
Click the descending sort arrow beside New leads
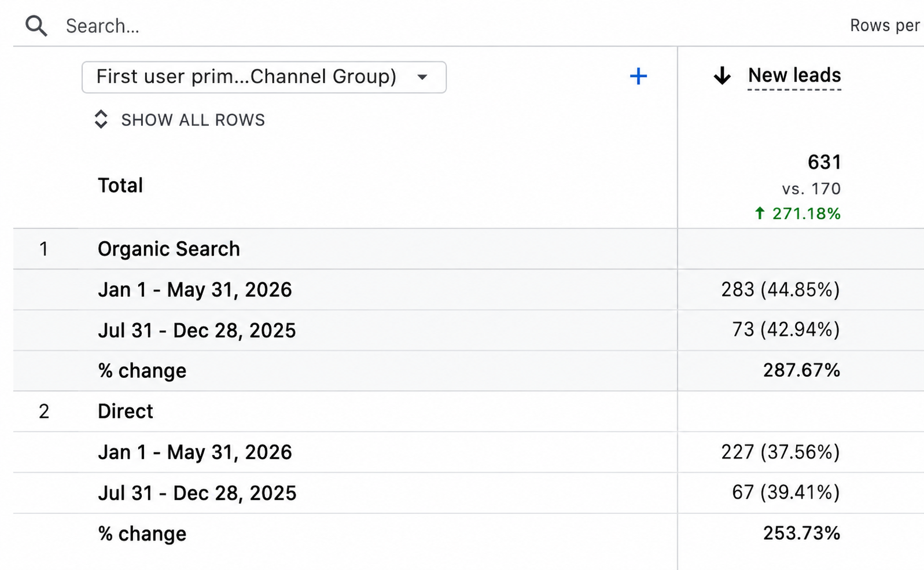tap(722, 76)
